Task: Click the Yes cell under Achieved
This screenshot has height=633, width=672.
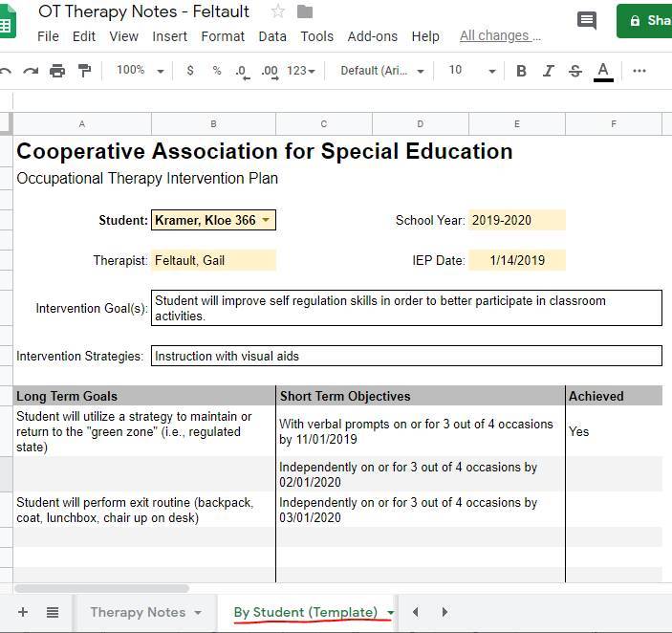Action: tap(614, 431)
